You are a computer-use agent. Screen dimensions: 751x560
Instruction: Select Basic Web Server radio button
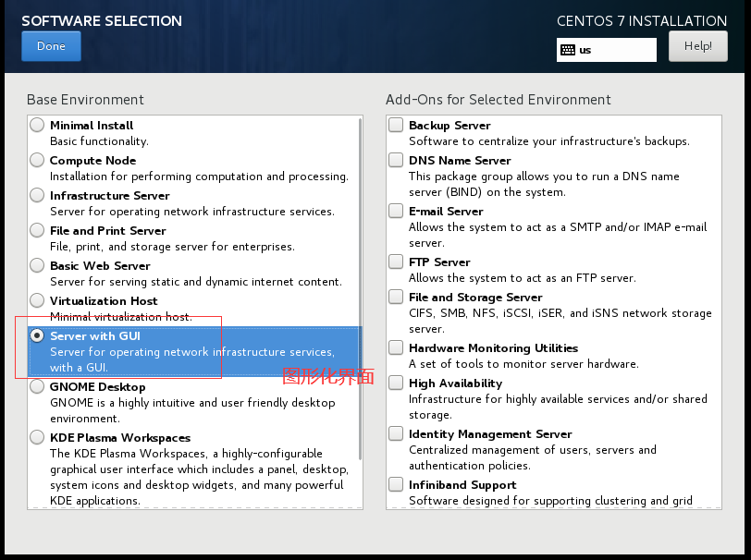click(37, 265)
